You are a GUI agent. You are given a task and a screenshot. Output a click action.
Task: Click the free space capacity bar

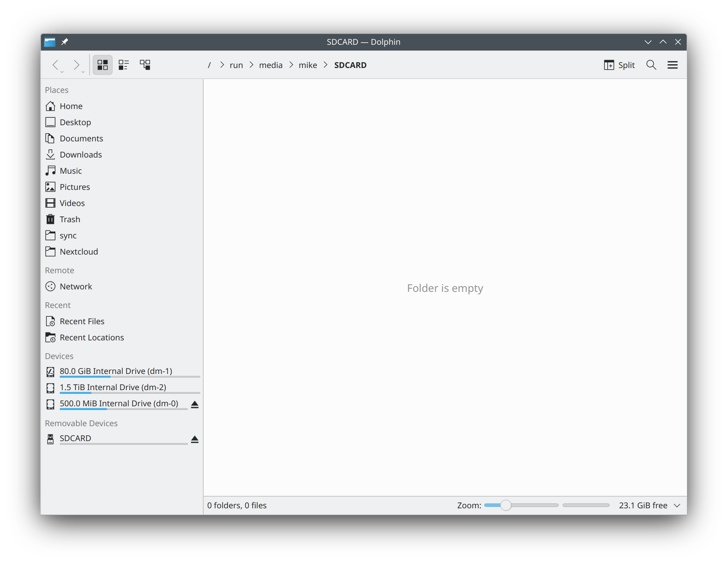pyautogui.click(x=586, y=505)
